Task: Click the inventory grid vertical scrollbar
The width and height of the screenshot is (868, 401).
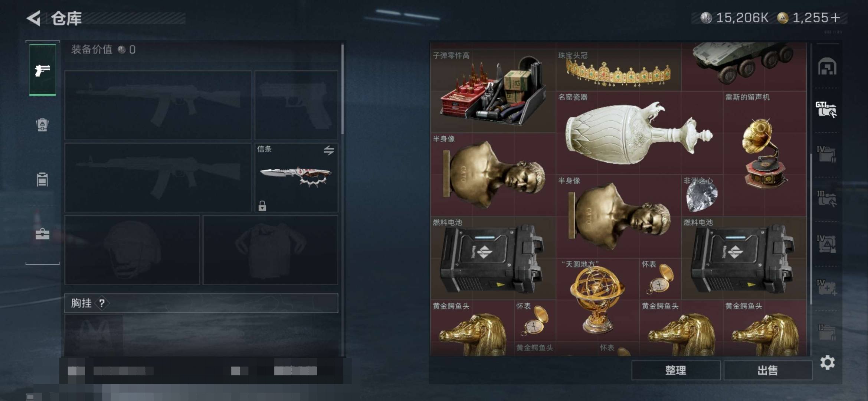Action: click(x=811, y=228)
